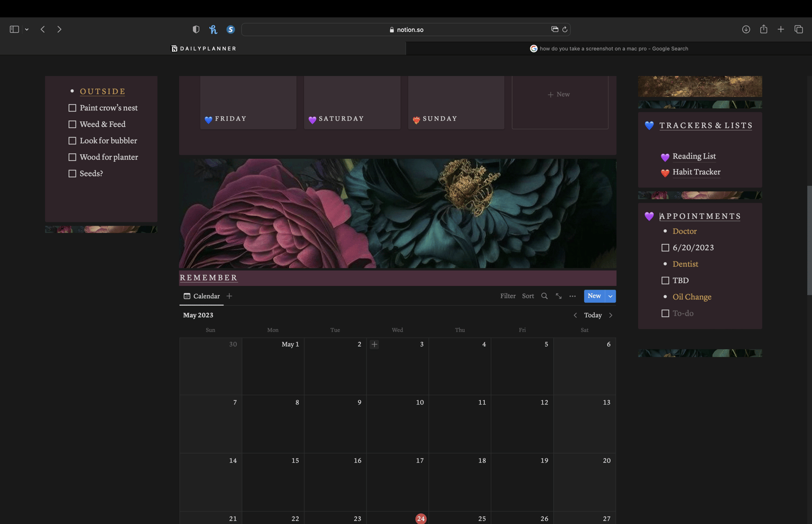
Task: Open the Habit Tracker page
Action: click(x=696, y=172)
